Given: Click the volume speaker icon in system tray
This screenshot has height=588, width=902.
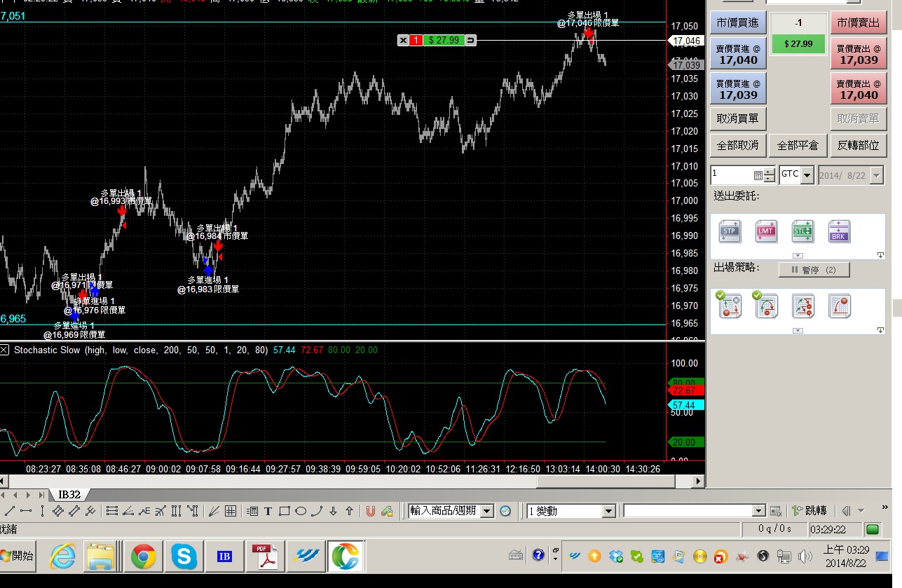Looking at the screenshot, I should tap(805, 556).
